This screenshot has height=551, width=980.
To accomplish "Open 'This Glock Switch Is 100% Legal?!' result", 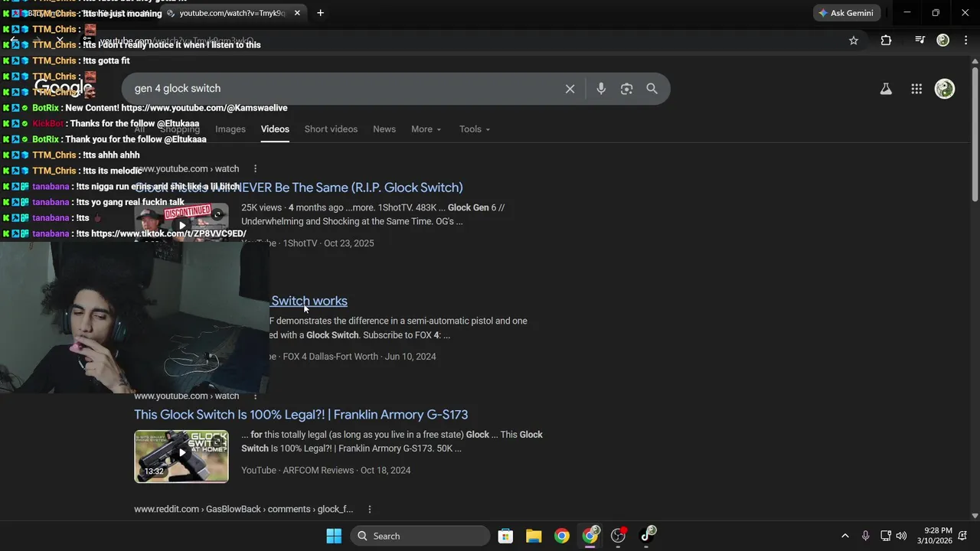I will [301, 415].
